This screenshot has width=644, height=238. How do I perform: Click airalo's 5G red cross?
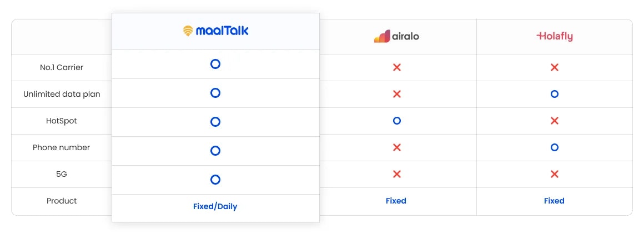click(397, 174)
